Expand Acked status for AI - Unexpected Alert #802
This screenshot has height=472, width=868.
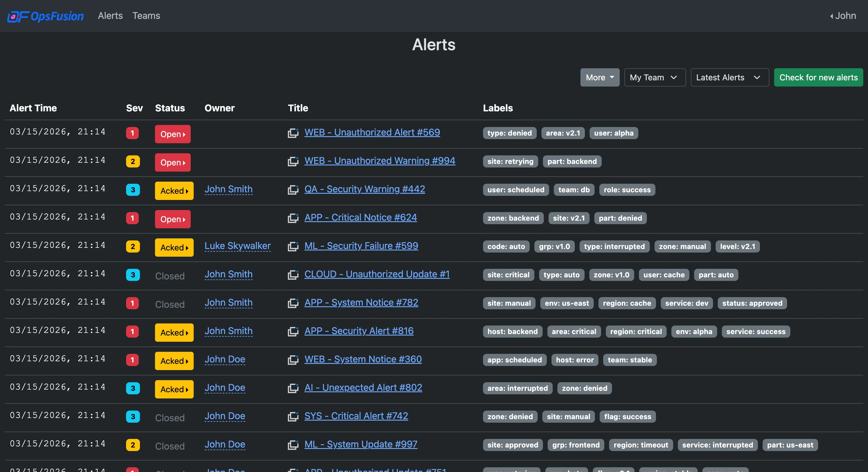click(x=174, y=389)
